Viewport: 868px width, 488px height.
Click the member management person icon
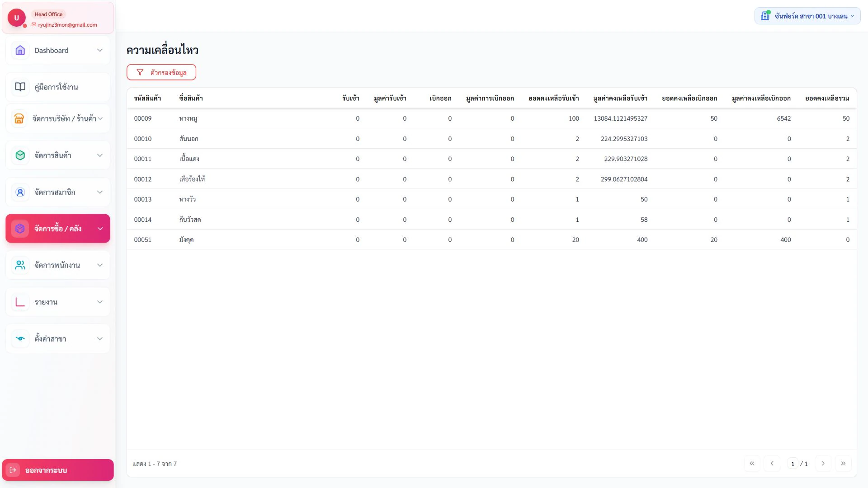(x=20, y=192)
